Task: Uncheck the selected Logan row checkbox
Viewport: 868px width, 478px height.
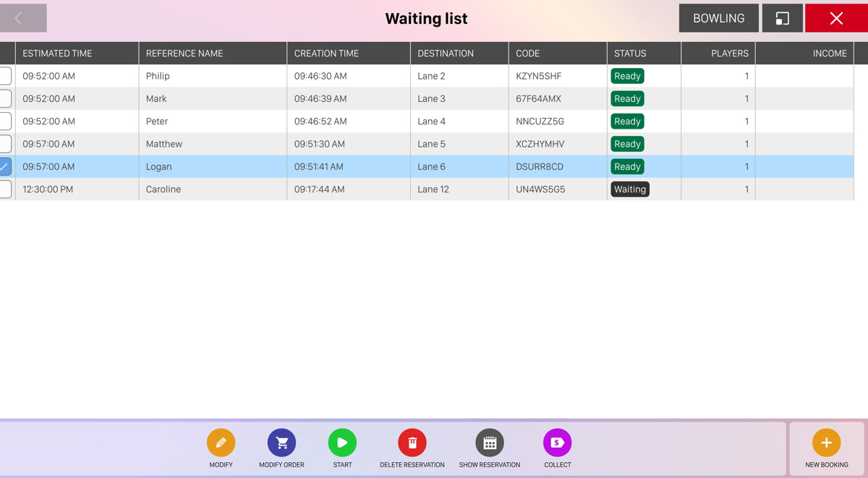Action: click(x=6, y=166)
